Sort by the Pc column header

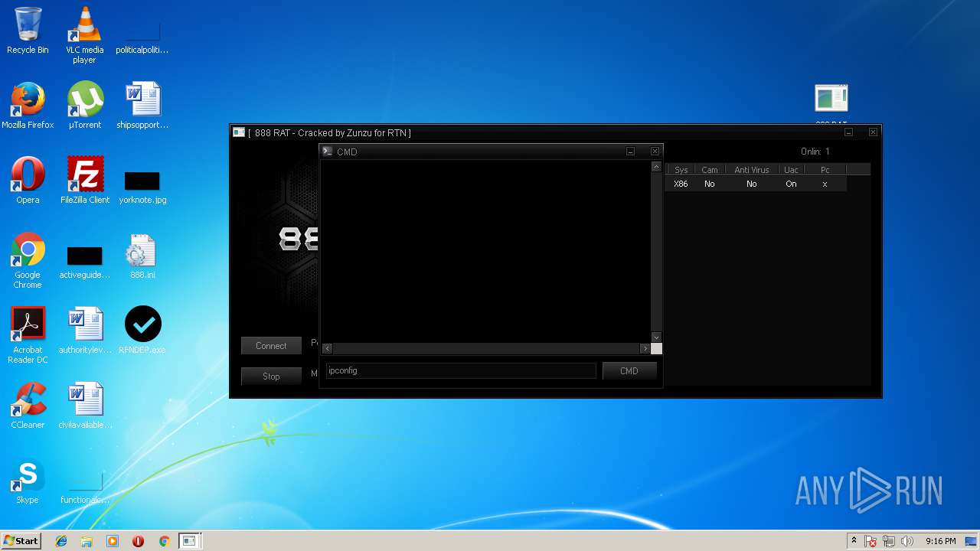click(825, 170)
